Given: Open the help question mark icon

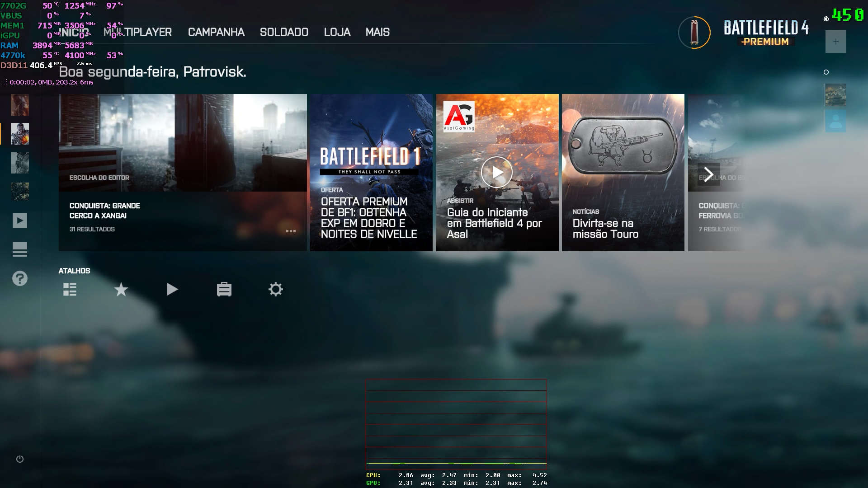Looking at the screenshot, I should point(20,278).
